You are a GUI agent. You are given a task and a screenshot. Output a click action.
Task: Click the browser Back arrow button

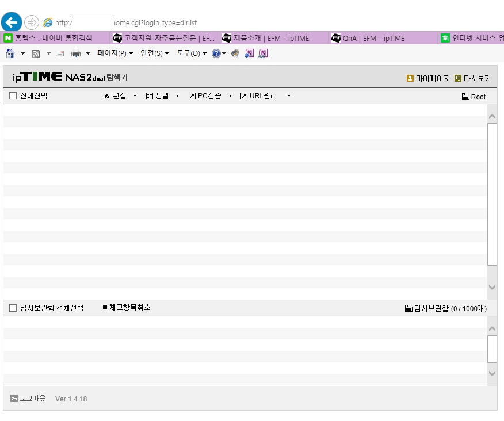pos(12,22)
